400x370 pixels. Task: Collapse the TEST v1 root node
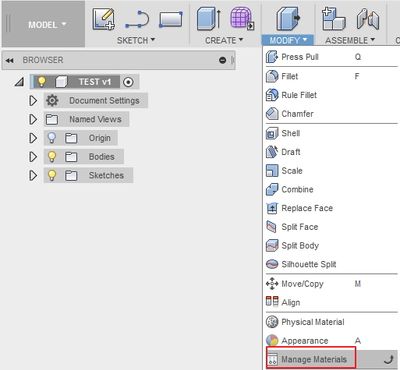19,82
